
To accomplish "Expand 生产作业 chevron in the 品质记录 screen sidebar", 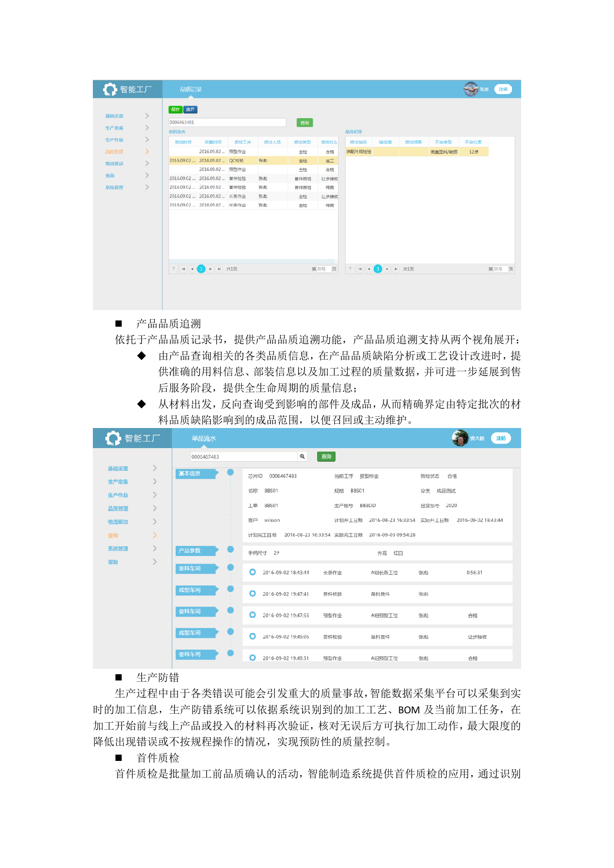I will [147, 140].
